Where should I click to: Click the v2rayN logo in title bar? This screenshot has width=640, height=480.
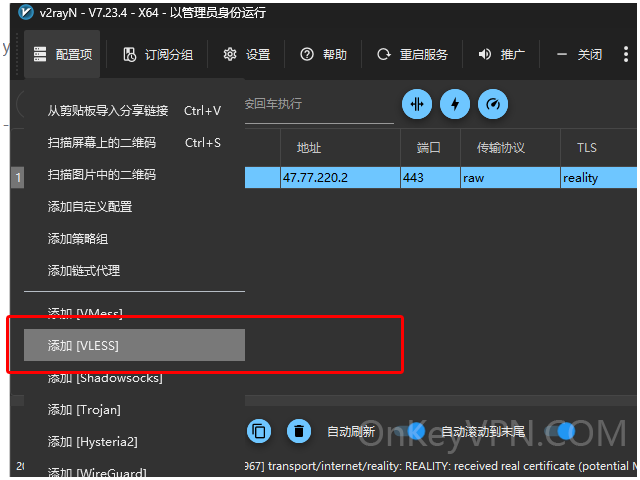point(26,12)
